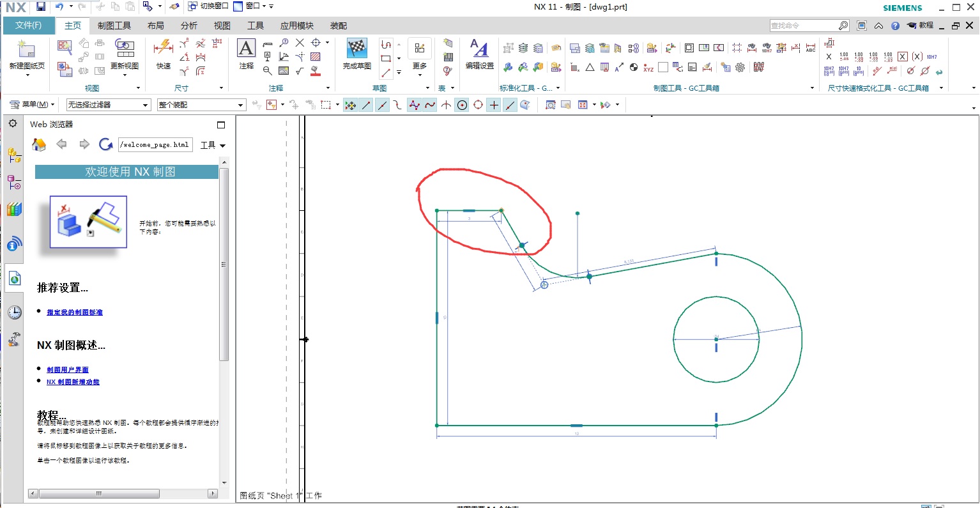Expand the 视图 ribbon group options arrow
The image size is (980, 508).
tap(139, 88)
